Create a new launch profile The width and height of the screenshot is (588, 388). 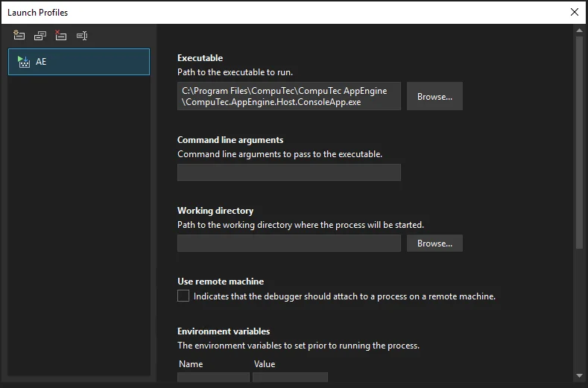(19, 36)
